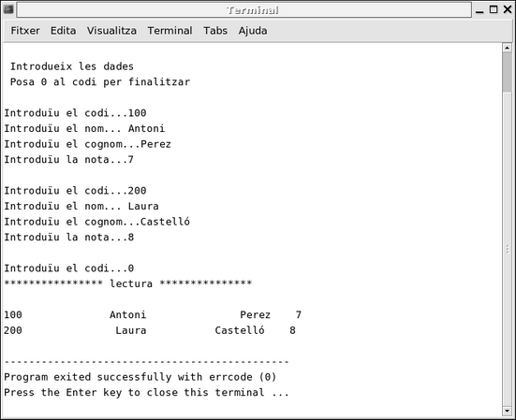
Task: Open the window menu icon beside the title
Action: 8,9
